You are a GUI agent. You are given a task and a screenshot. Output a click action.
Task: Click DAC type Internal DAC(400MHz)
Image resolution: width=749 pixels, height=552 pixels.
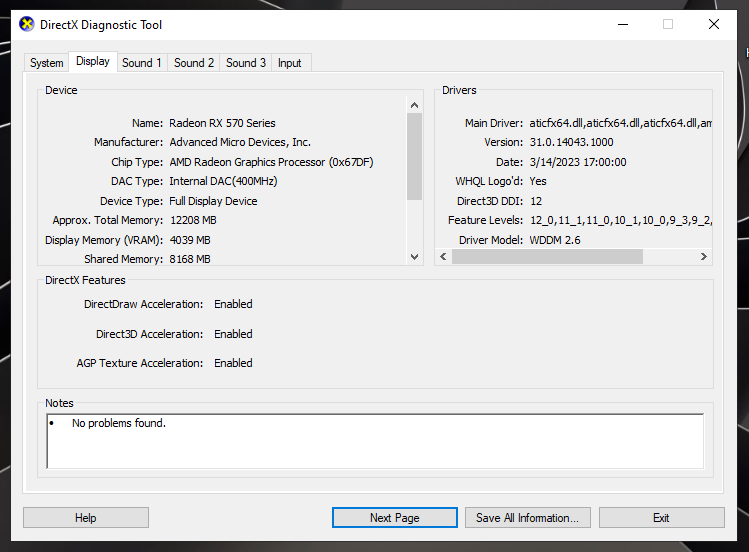223,181
